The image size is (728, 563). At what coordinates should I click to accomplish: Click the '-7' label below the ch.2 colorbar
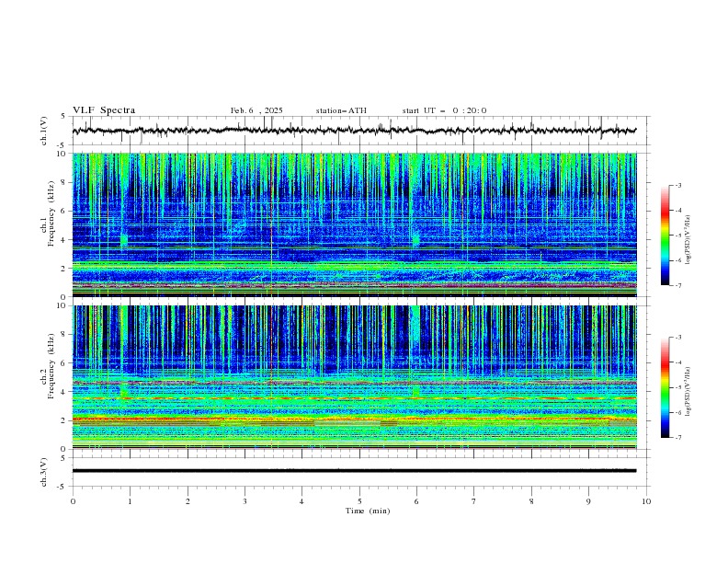pyautogui.click(x=677, y=438)
